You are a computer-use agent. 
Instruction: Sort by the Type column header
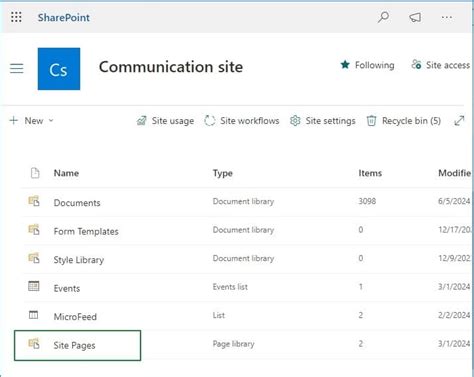click(223, 173)
